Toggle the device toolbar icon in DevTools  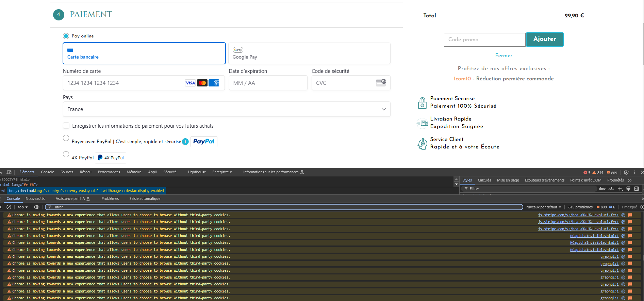(x=9, y=172)
